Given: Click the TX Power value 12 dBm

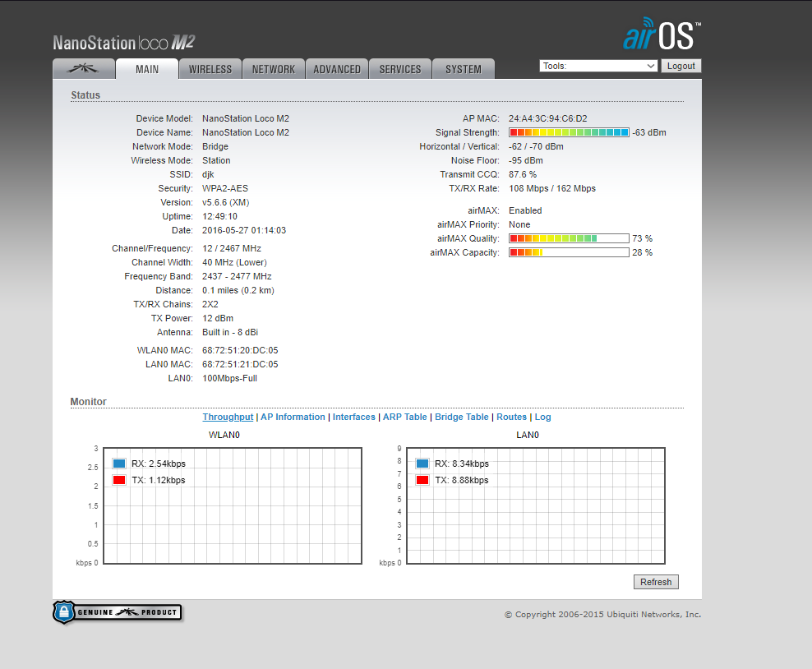Looking at the screenshot, I should click(x=218, y=318).
